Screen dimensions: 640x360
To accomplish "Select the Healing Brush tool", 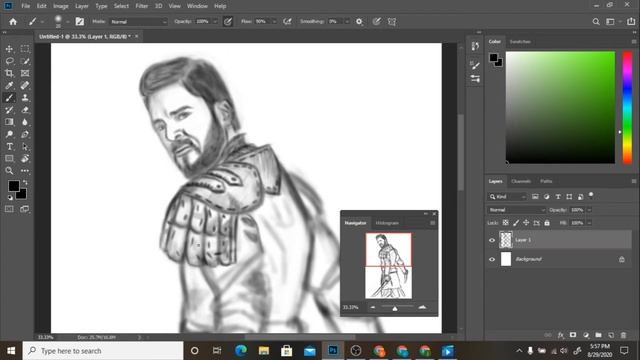I will [x=25, y=85].
